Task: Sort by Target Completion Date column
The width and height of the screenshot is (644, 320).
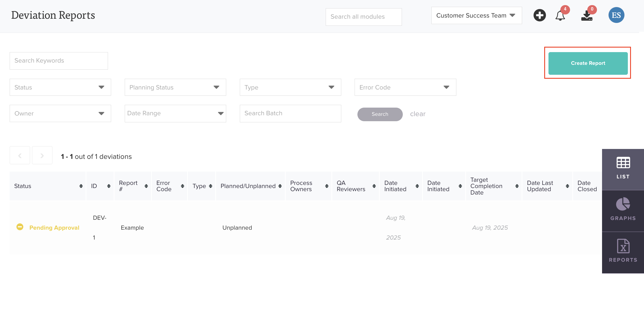Action: tap(517, 186)
